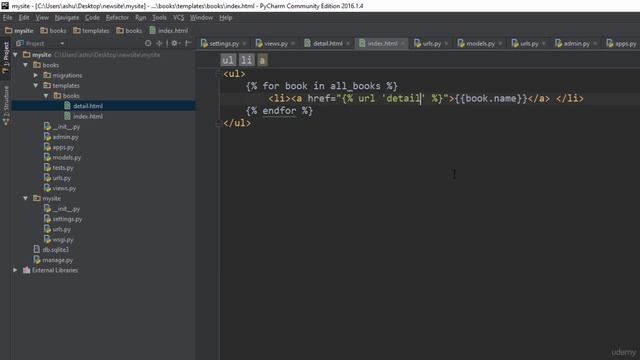Click the migrations folder icon
The image size is (640, 360).
[47, 75]
